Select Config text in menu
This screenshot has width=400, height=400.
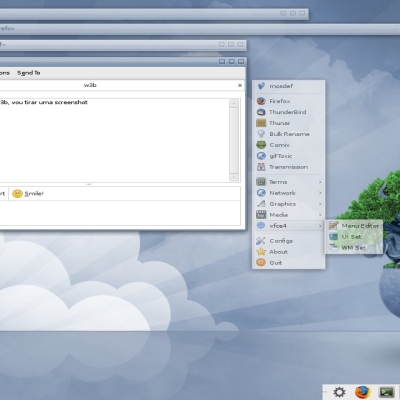(x=281, y=241)
